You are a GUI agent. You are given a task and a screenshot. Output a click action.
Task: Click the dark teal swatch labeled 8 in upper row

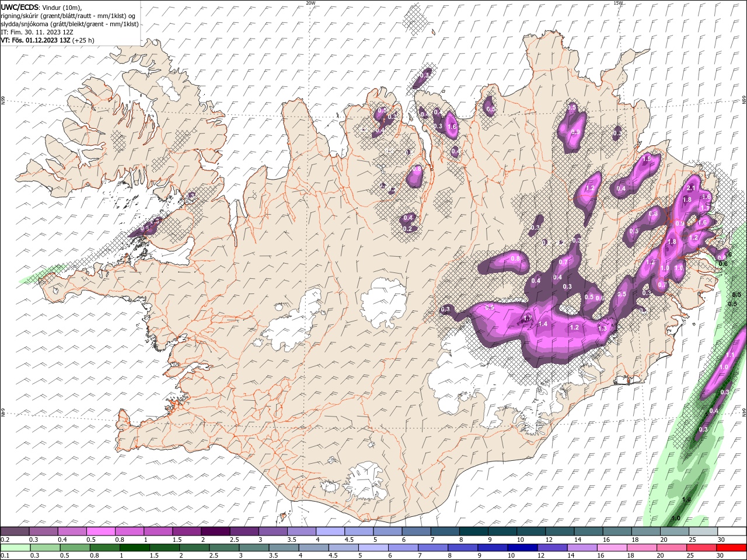point(473,531)
